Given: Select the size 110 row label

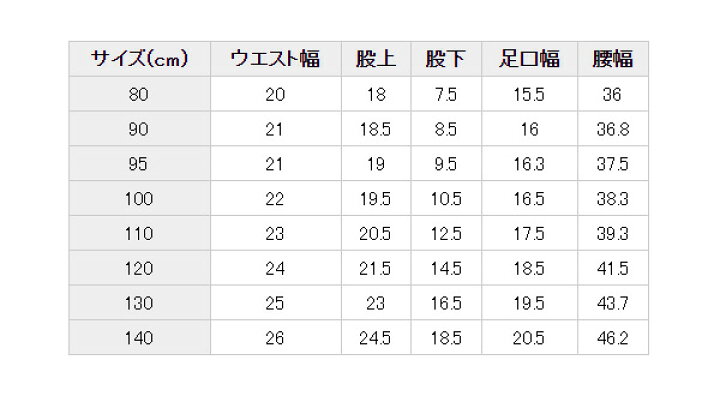Looking at the screenshot, I should [x=140, y=233].
